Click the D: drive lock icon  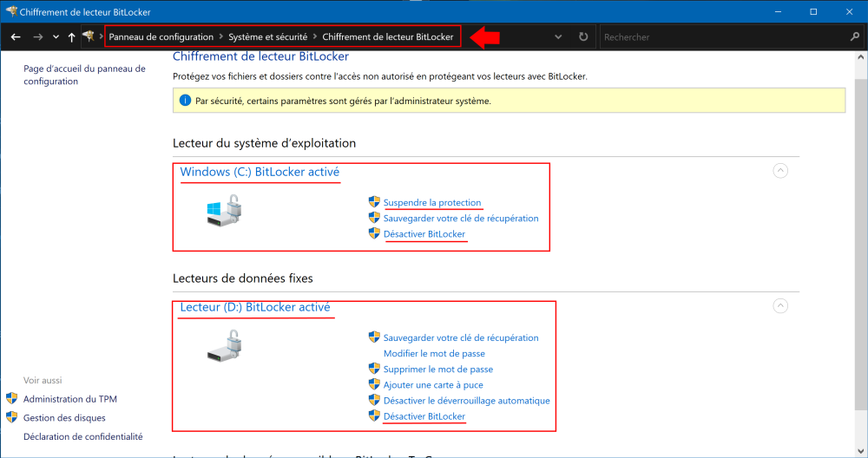225,346
